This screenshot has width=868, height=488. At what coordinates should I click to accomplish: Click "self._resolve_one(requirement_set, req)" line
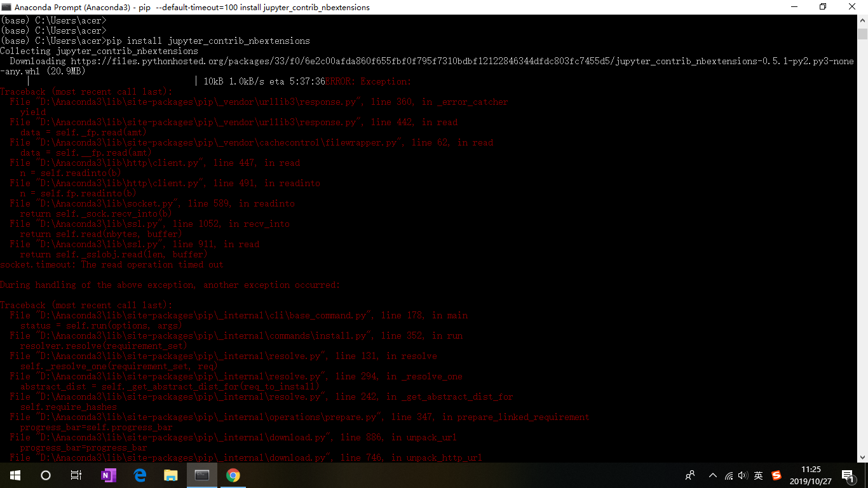pos(119,366)
